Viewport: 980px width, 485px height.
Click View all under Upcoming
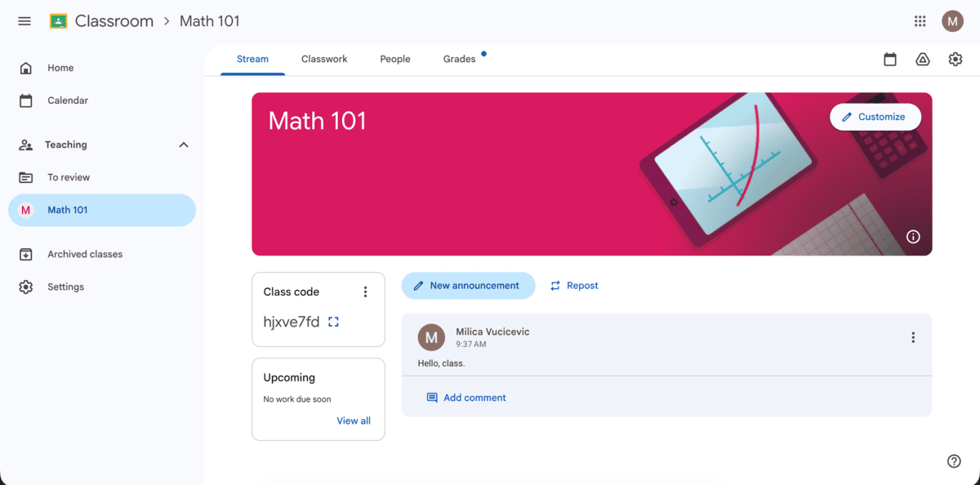click(353, 420)
